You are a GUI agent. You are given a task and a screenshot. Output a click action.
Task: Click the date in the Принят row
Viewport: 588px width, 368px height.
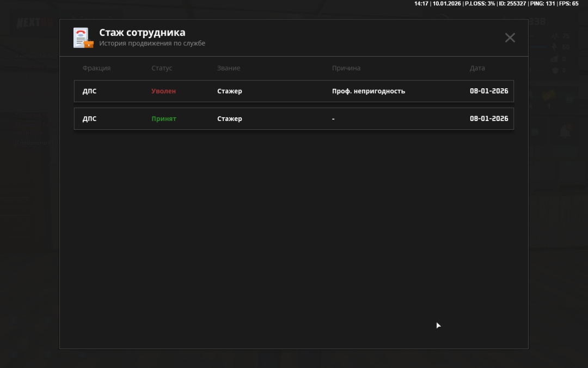coord(488,119)
